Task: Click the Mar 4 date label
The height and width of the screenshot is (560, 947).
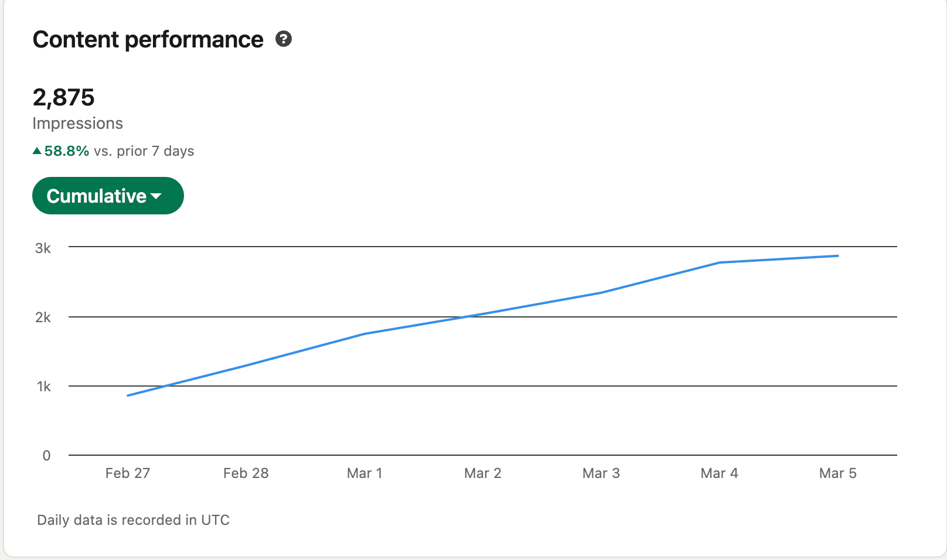Action: 720,473
